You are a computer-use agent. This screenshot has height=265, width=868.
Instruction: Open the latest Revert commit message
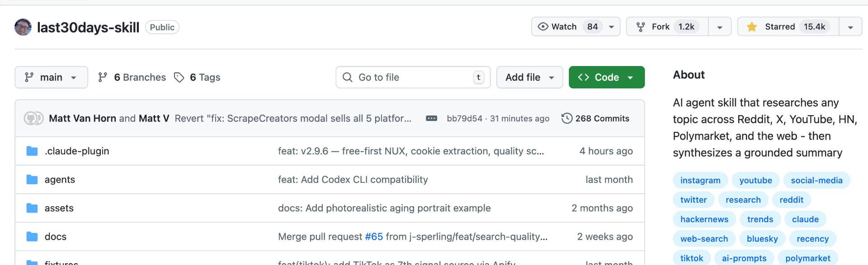(293, 118)
